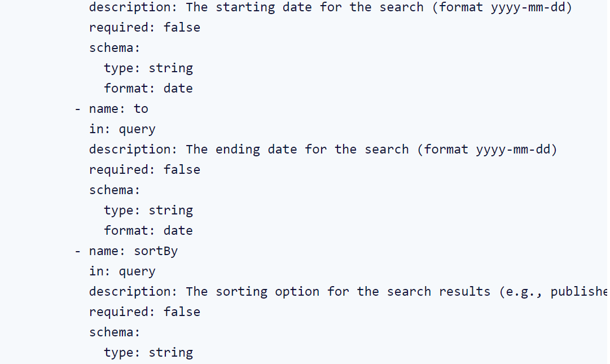Click "schema:" under the sortBy parameter
610x364 pixels.
point(115,332)
